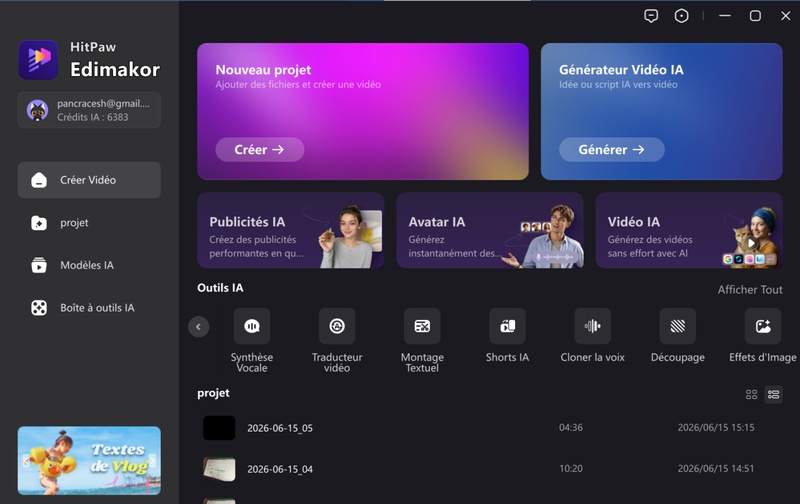
Task: Open the Traducteur vidéo tool icon
Action: (337, 326)
